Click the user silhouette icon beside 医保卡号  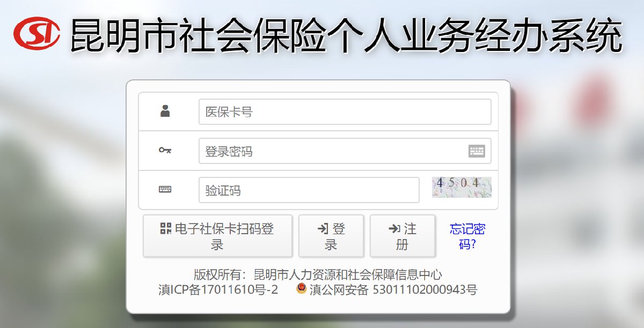[165, 111]
